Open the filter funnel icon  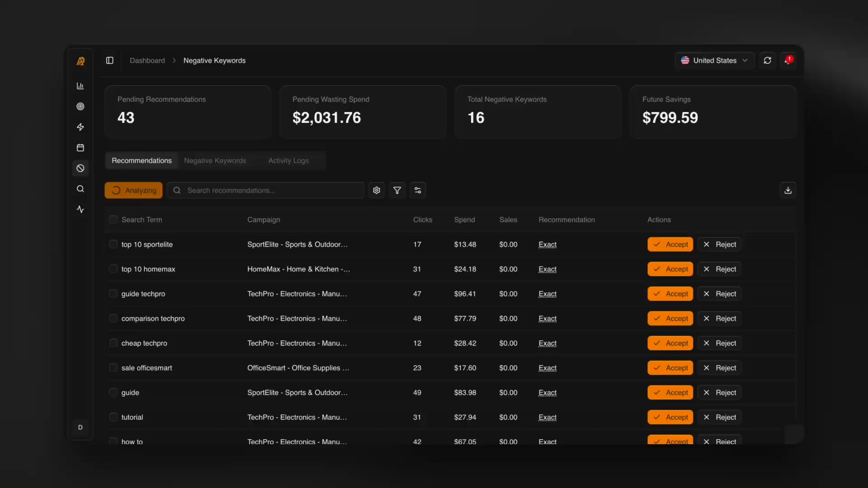click(x=397, y=190)
